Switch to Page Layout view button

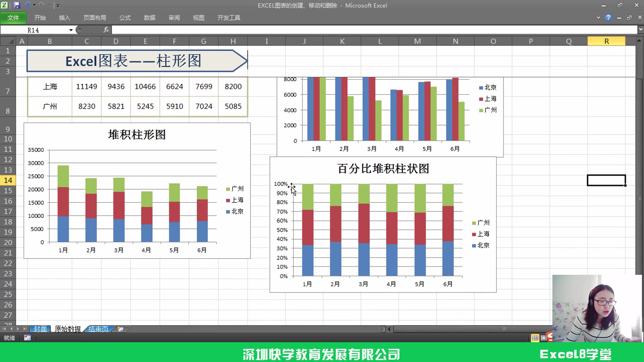pos(544,338)
